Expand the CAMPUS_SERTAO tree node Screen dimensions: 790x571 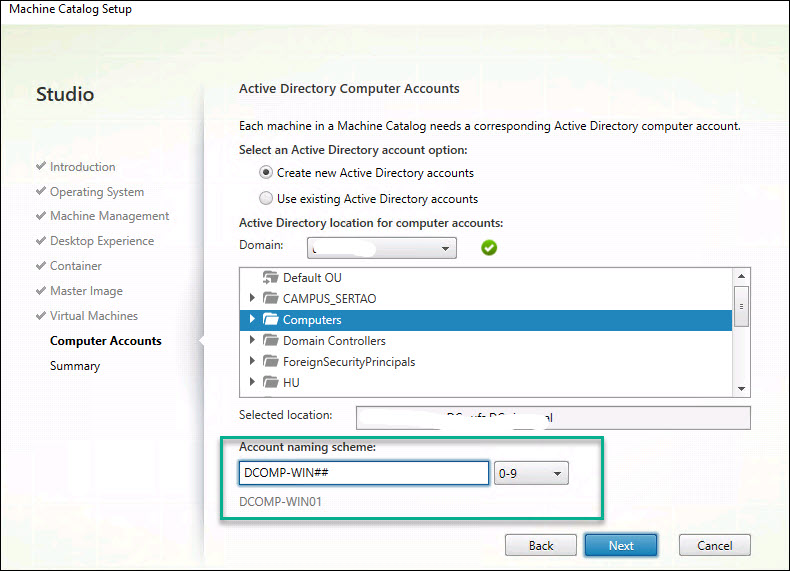(x=252, y=299)
